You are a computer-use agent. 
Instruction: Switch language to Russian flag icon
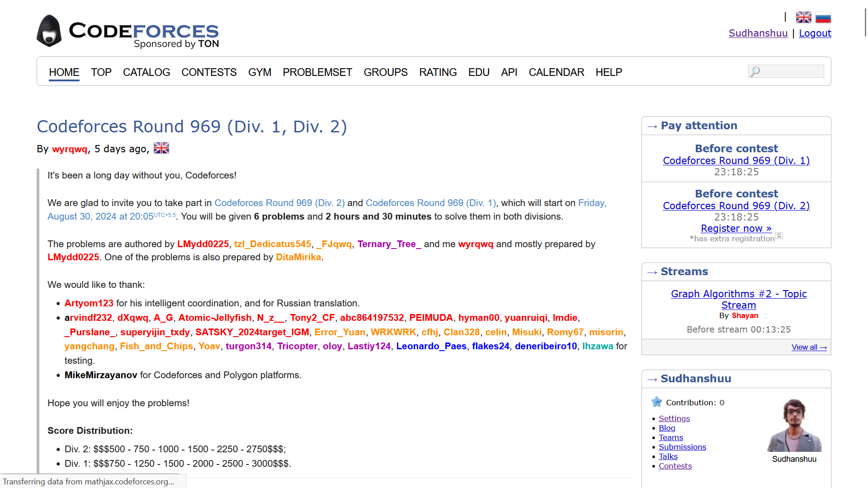[x=823, y=17]
